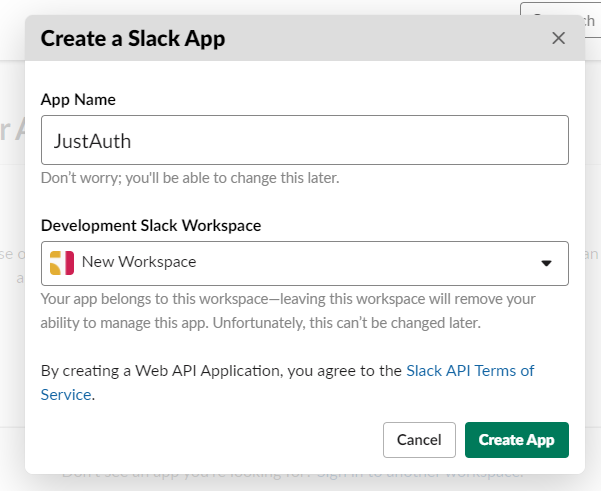Click the 'Create a Slack App' title
The height and width of the screenshot is (491, 601).
point(133,39)
